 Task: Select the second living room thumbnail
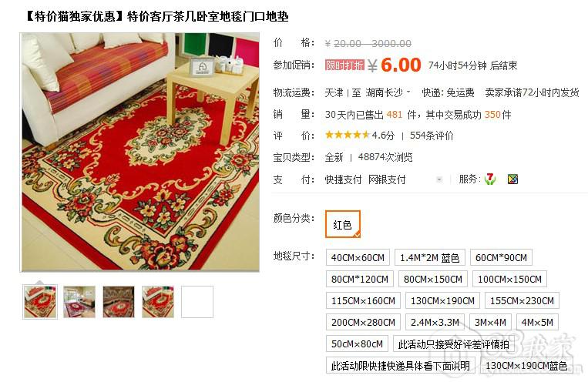pos(79,302)
